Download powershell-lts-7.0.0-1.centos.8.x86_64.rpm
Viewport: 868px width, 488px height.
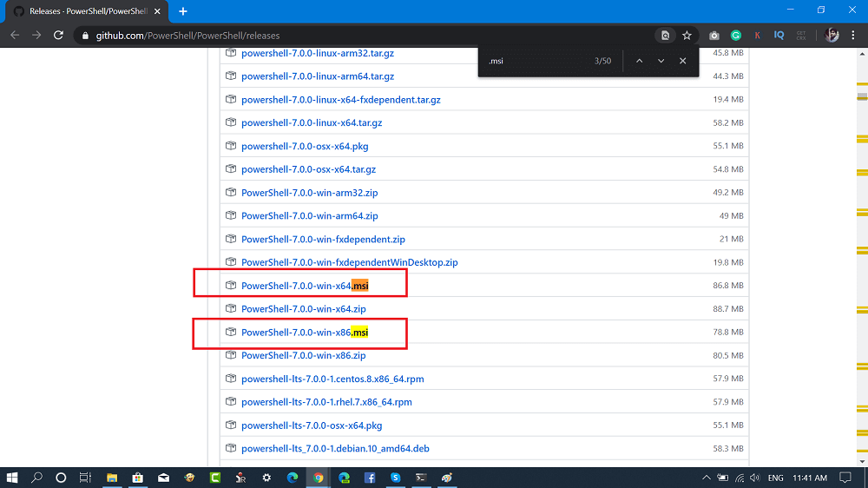(332, 379)
